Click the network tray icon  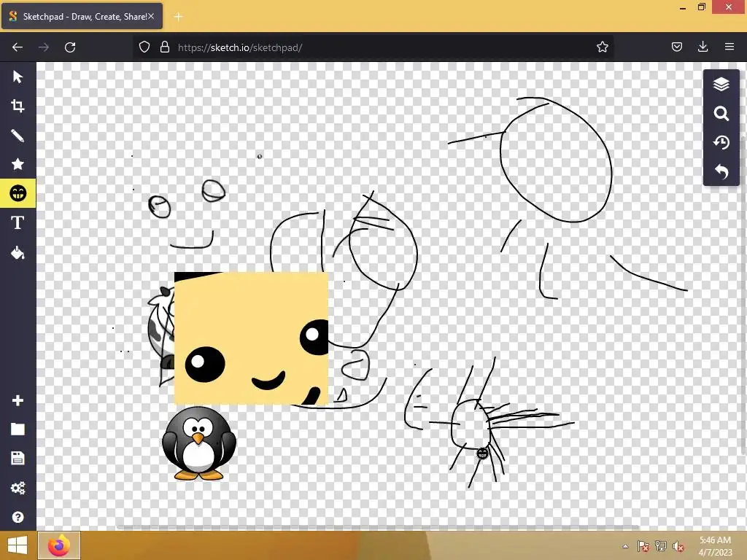[x=661, y=546]
